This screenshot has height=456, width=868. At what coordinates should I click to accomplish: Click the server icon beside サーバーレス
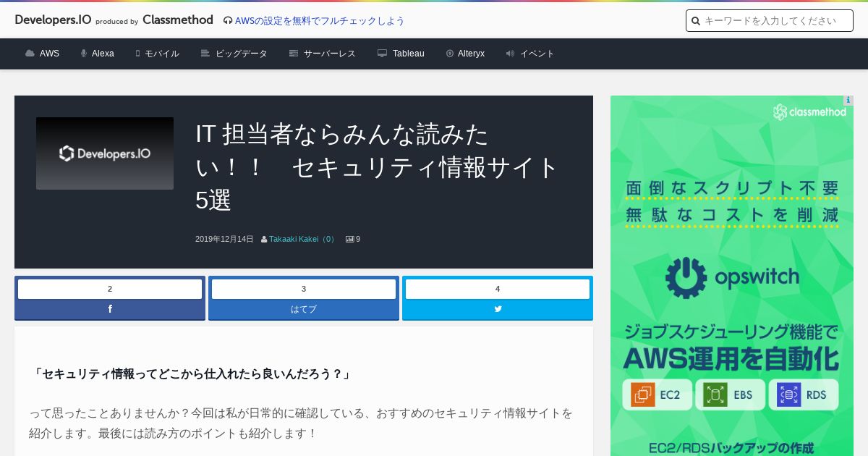294,54
